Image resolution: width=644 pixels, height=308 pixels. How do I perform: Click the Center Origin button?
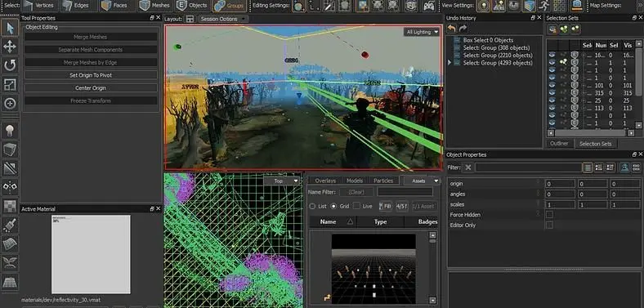pos(91,88)
